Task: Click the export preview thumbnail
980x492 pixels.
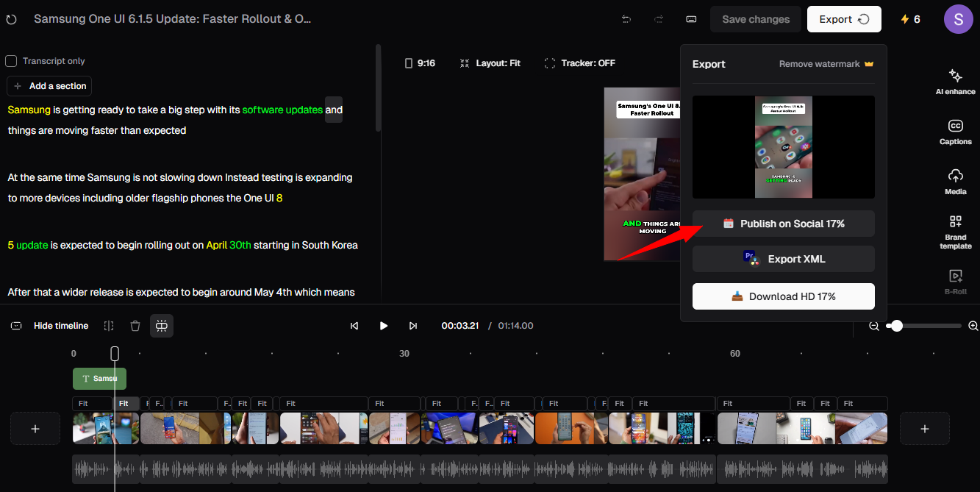Action: point(784,147)
